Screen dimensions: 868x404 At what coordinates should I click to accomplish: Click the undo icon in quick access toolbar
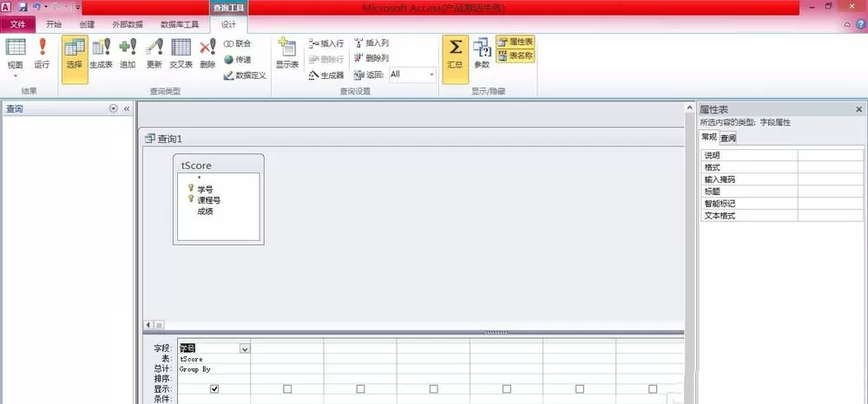point(36,7)
